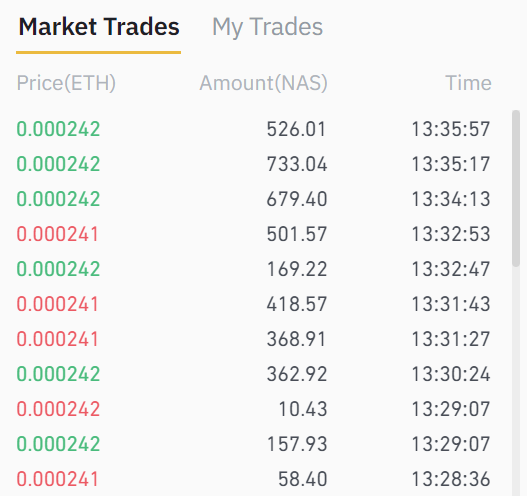Click the 169.22 amount value
The image size is (527, 496).
click(296, 269)
